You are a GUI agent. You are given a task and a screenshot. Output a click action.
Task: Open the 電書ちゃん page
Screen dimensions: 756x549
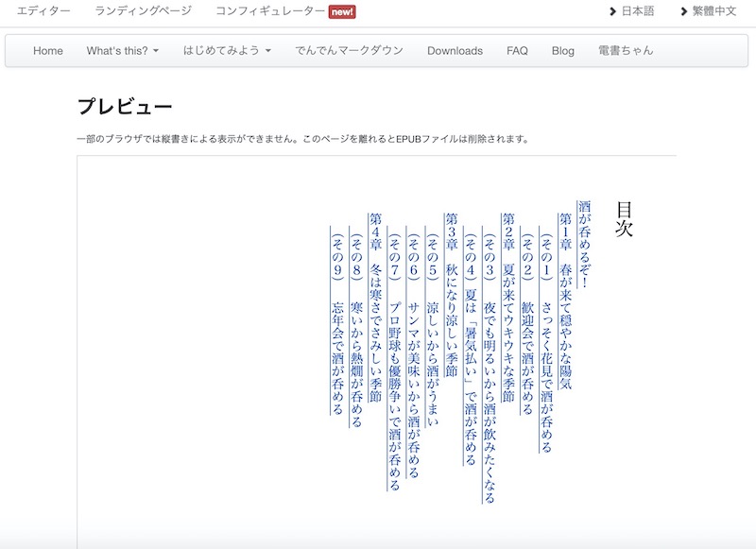coord(626,51)
